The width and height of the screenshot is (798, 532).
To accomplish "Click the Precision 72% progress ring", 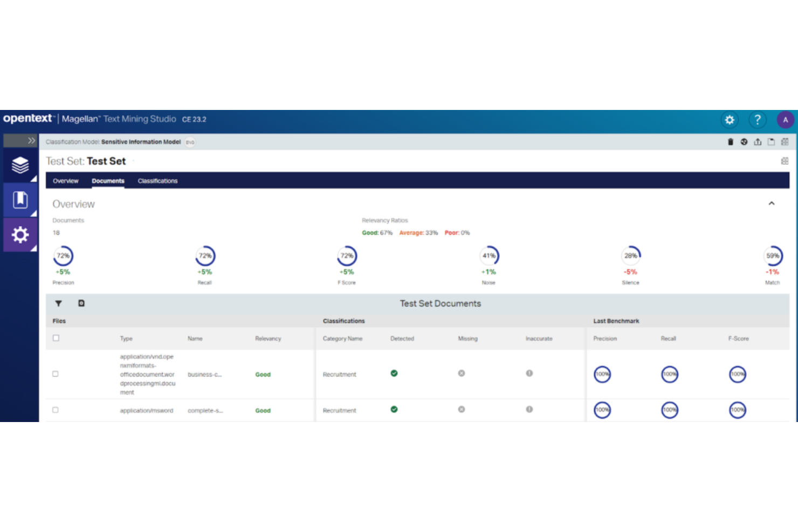I will [x=63, y=255].
